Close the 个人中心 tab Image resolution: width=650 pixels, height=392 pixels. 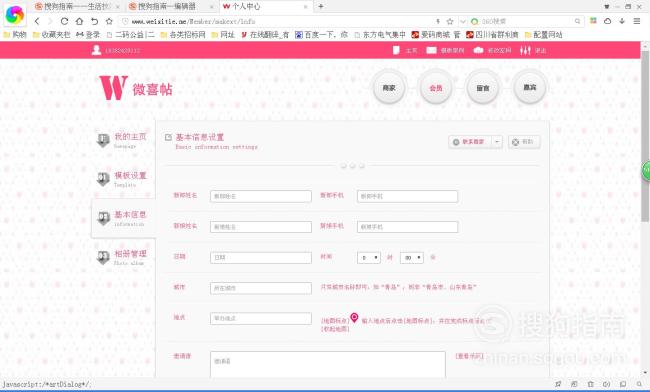click(306, 7)
